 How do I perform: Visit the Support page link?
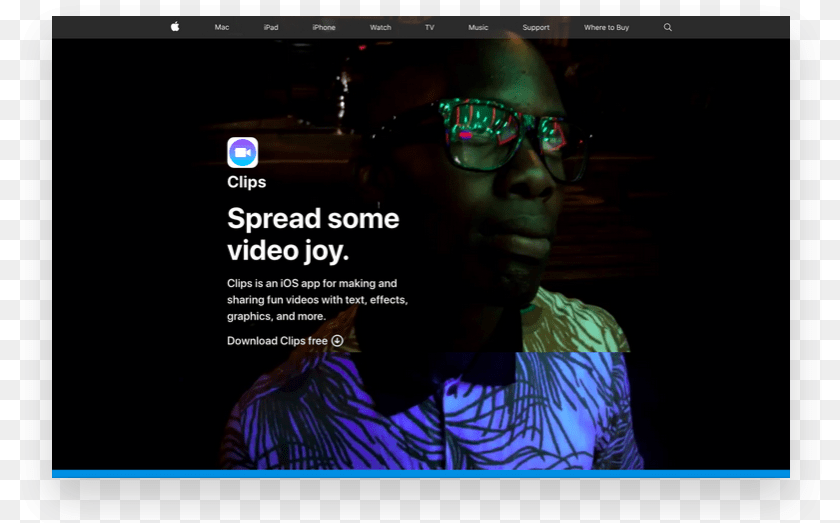pyautogui.click(x=536, y=27)
